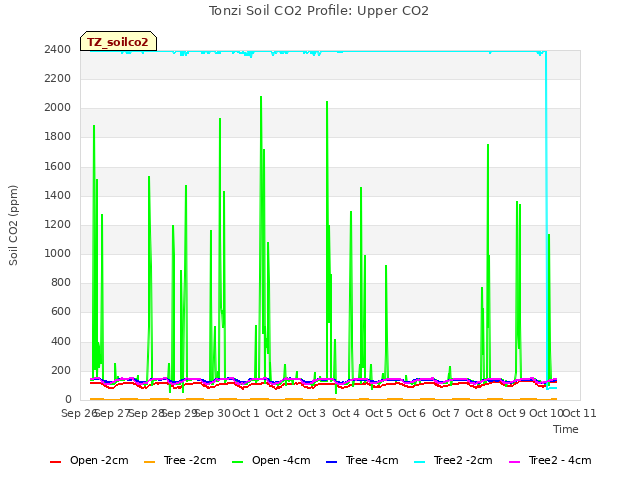Click the 'Tree -2cm' legend label
The width and height of the screenshot is (640, 480).
click(190, 460)
